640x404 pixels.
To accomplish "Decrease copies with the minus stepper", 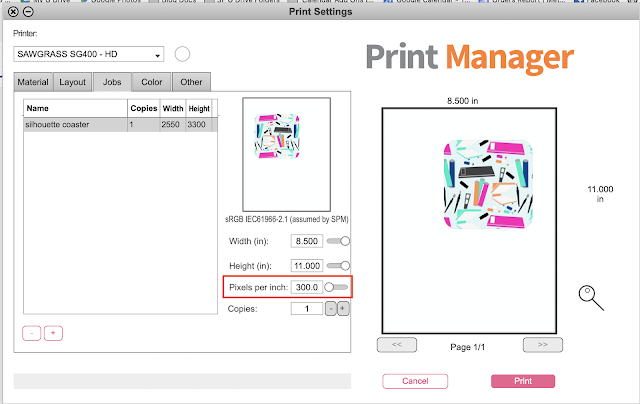I will [x=331, y=309].
